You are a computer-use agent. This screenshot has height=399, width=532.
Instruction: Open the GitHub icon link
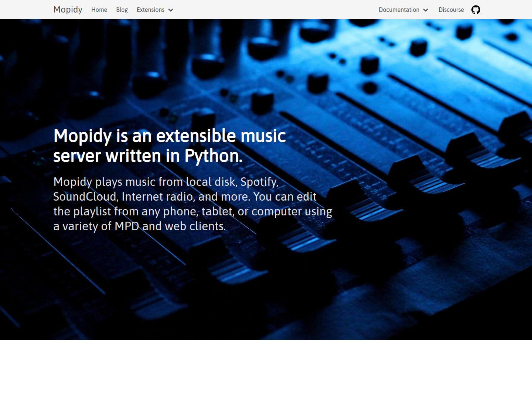point(476,10)
